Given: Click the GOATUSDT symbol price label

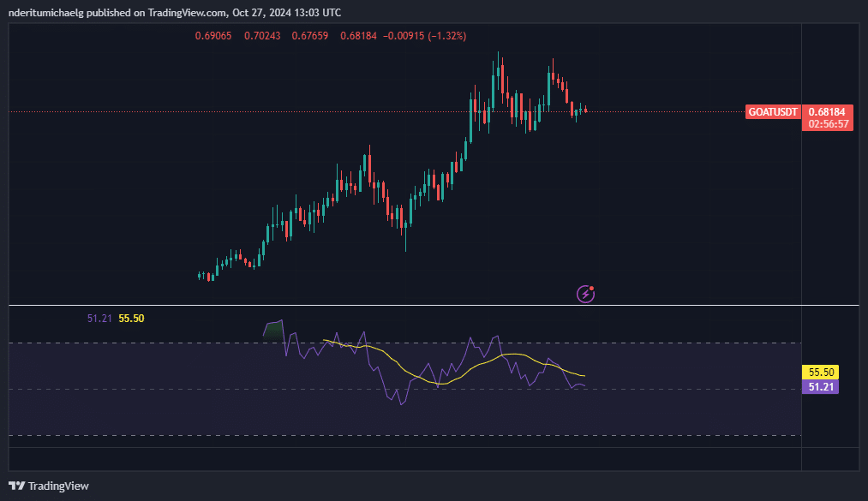Looking at the screenshot, I should tap(773, 111).
